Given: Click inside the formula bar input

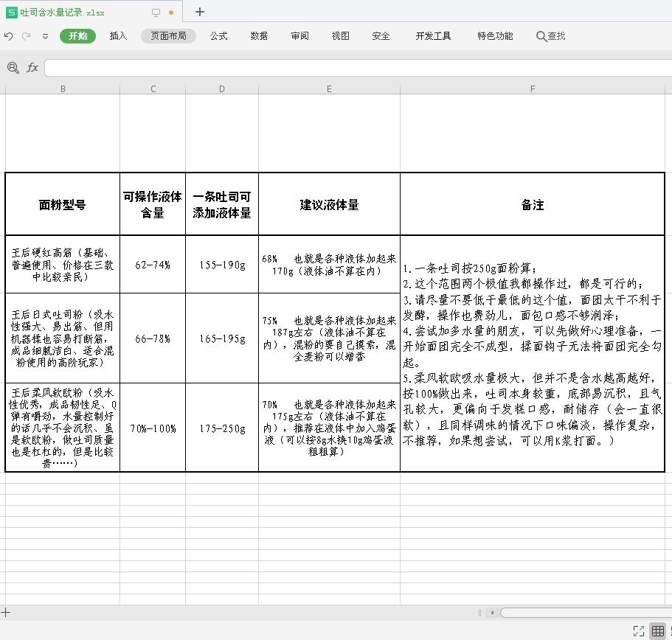Looking at the screenshot, I should pyautogui.click(x=295, y=67).
